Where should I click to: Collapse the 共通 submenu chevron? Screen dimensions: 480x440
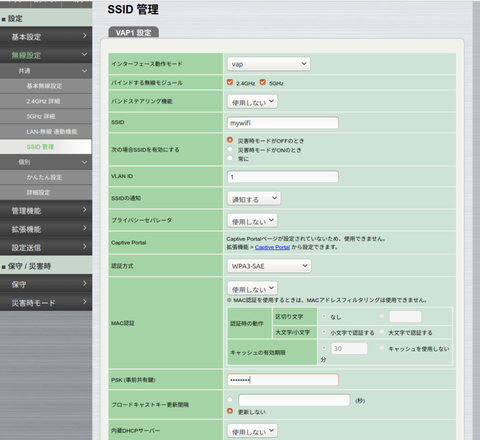click(84, 71)
